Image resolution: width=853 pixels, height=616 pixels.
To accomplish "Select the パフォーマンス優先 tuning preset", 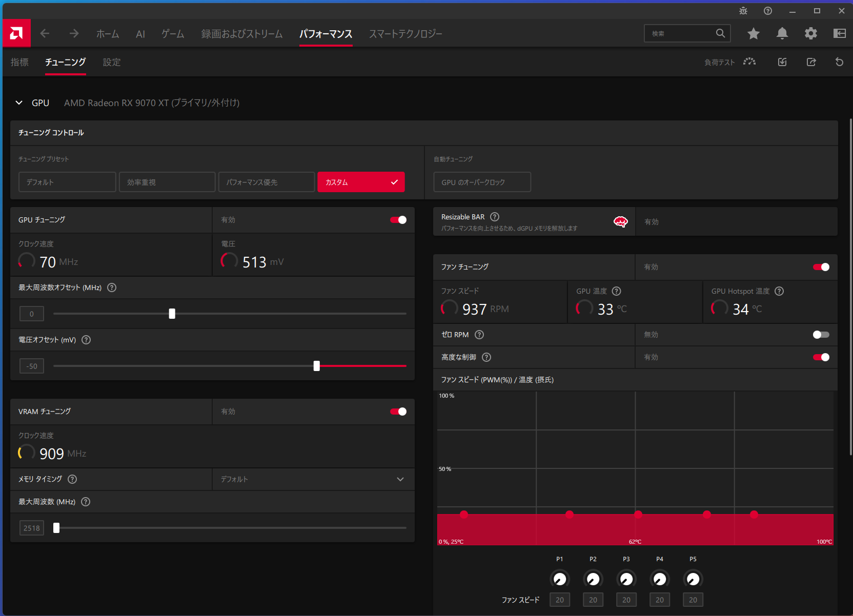I will 267,182.
